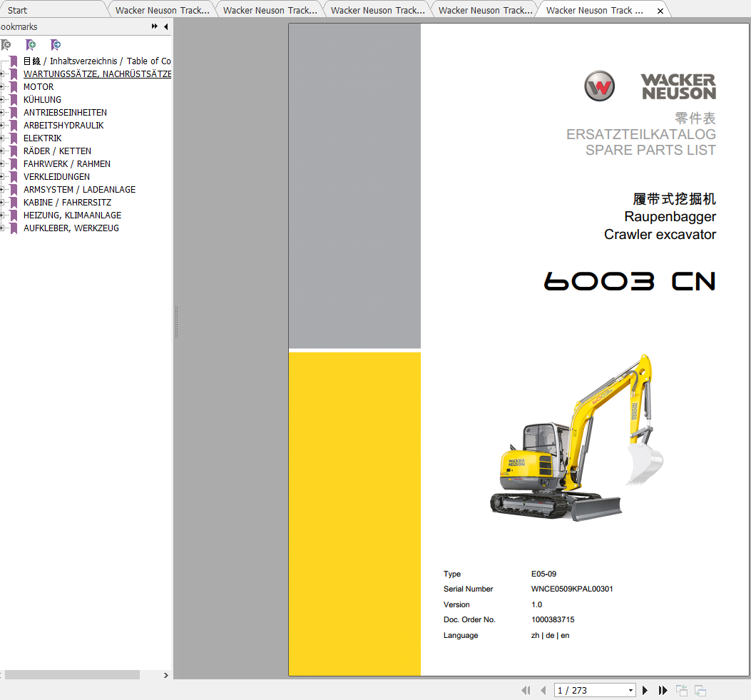This screenshot has width=751, height=700.
Task: Click bookmark icon beside KABINE / FAHRERSITZ
Action: (x=14, y=203)
